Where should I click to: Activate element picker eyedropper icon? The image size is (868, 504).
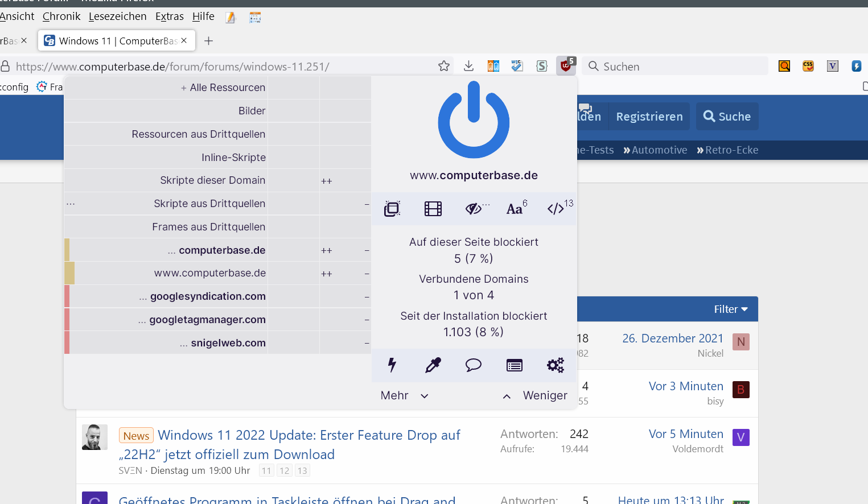click(x=433, y=365)
